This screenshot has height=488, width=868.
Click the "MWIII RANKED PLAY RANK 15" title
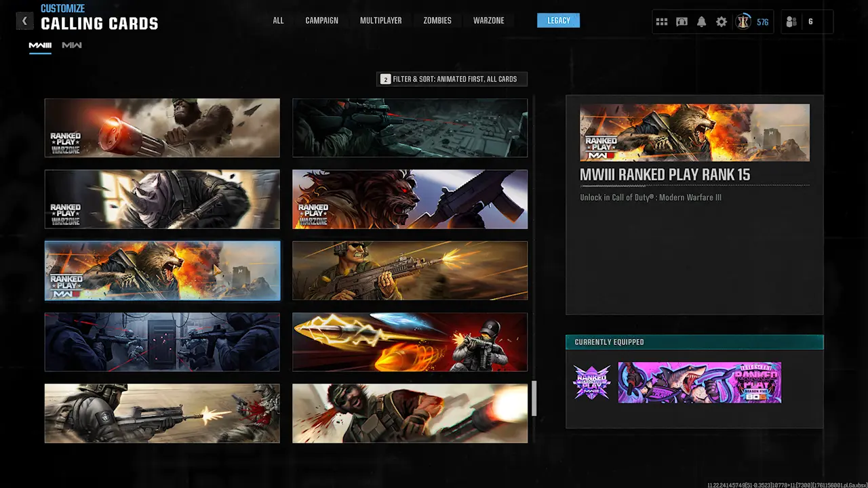pyautogui.click(x=665, y=175)
